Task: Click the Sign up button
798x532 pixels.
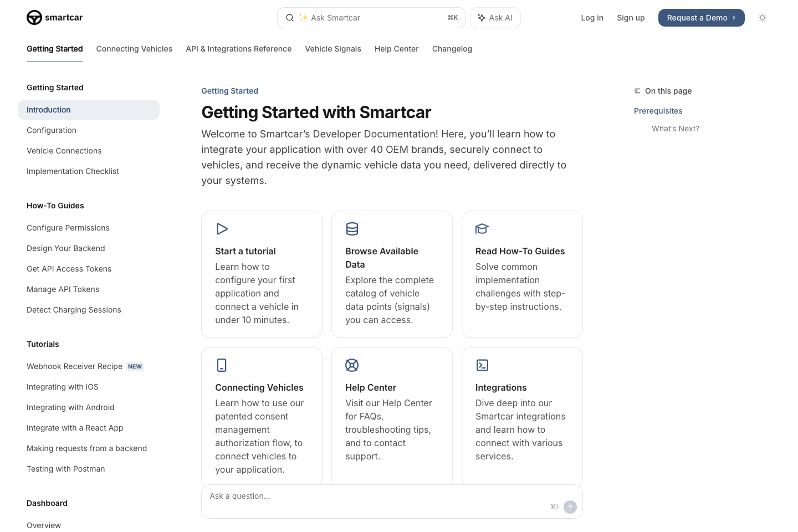Action: [631, 17]
